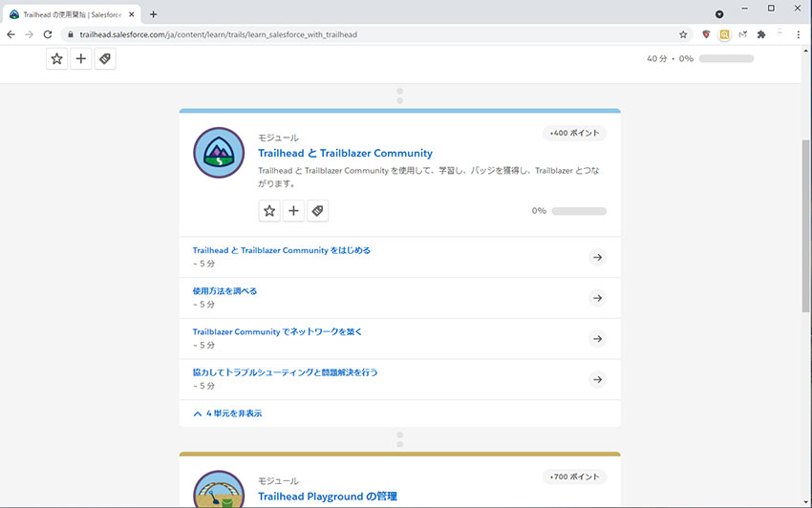This screenshot has width=812, height=508.
Task: Click arrow for Trailhead と Trailblazer Community をはじめる
Action: pos(598,257)
